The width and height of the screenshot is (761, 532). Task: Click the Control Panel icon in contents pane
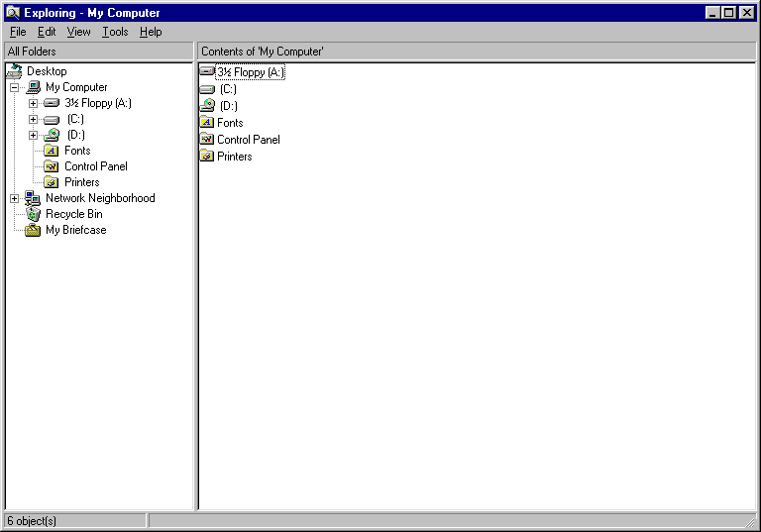(207, 140)
